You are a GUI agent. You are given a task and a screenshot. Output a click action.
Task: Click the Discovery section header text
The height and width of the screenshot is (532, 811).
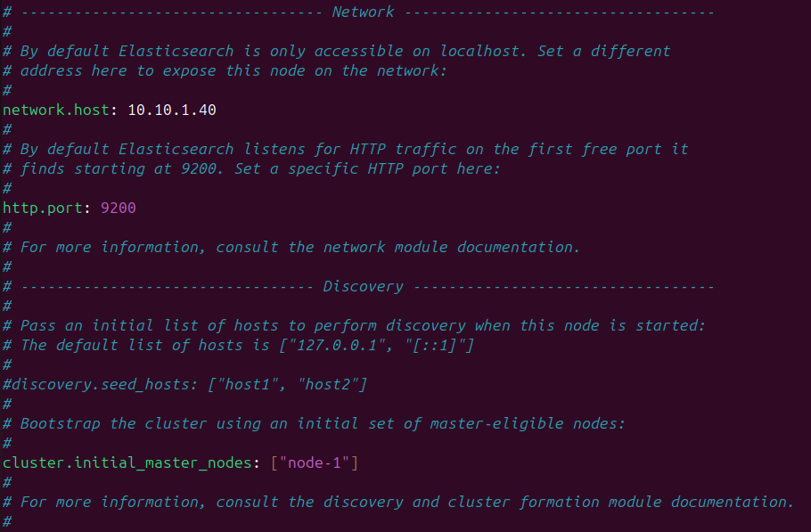pyautogui.click(x=363, y=286)
